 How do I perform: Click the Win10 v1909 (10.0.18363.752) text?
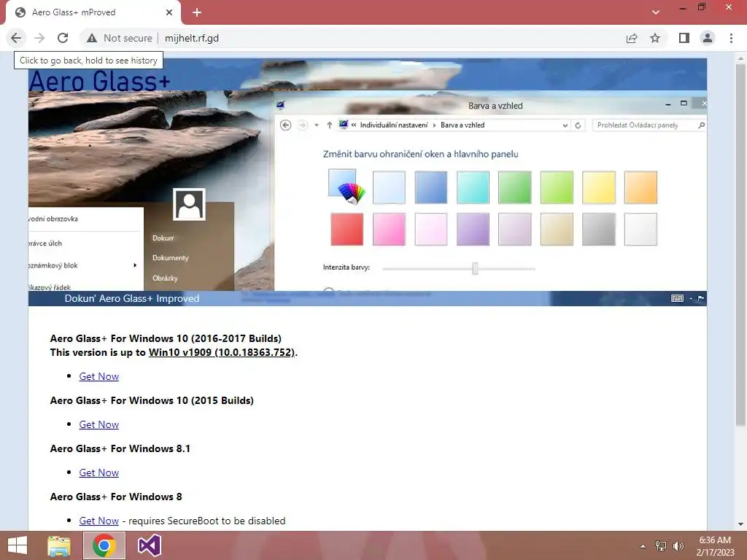click(222, 352)
